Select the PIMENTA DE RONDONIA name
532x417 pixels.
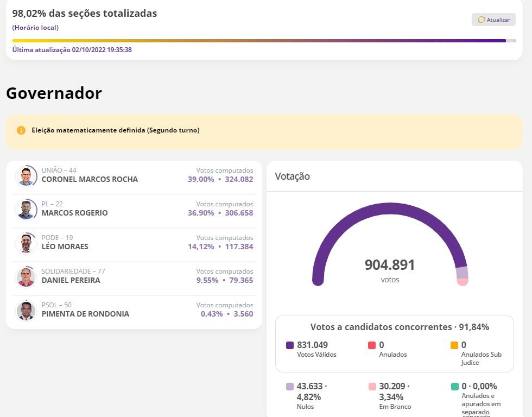85,314
